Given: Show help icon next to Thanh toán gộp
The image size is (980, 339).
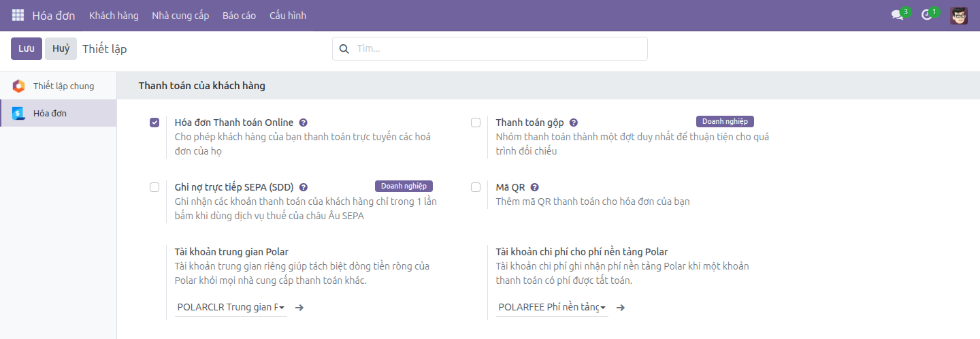Looking at the screenshot, I should point(574,123).
